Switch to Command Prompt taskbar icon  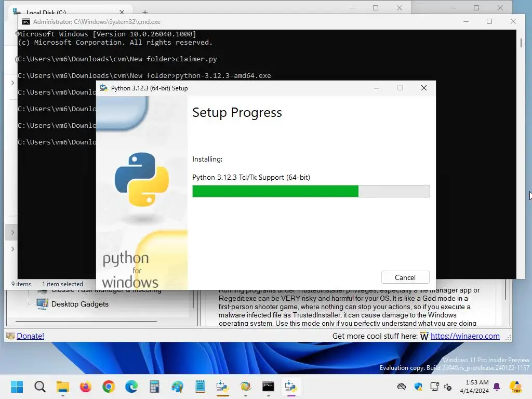[269, 387]
